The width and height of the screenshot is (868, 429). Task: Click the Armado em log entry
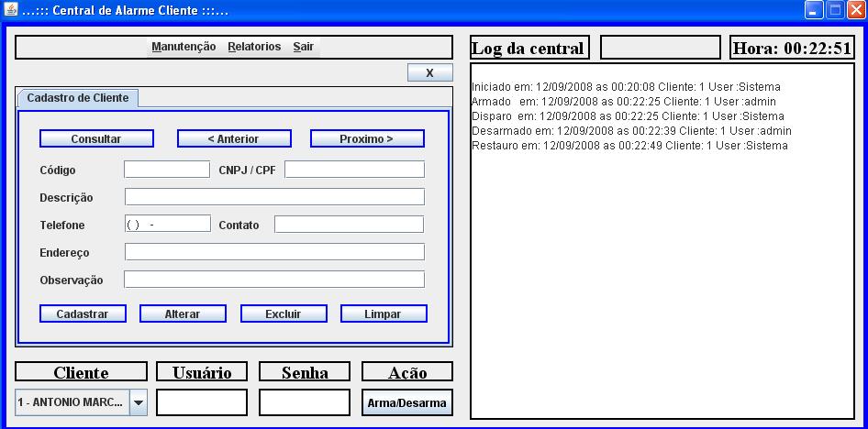click(x=624, y=102)
